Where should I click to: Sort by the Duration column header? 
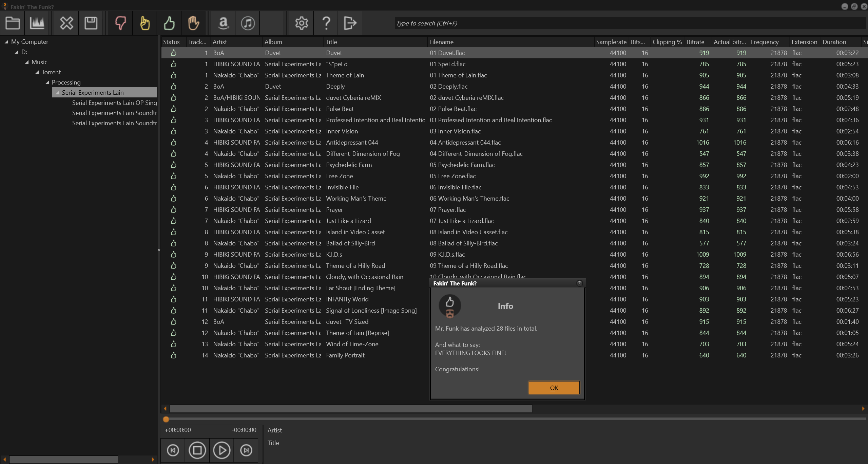click(x=834, y=42)
